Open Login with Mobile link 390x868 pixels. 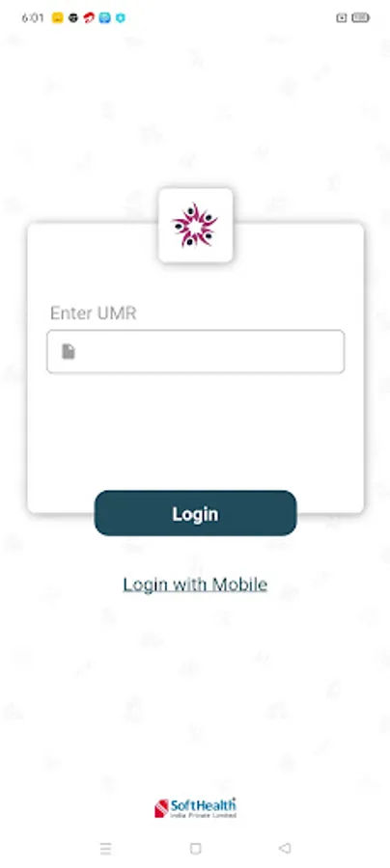[x=195, y=584]
